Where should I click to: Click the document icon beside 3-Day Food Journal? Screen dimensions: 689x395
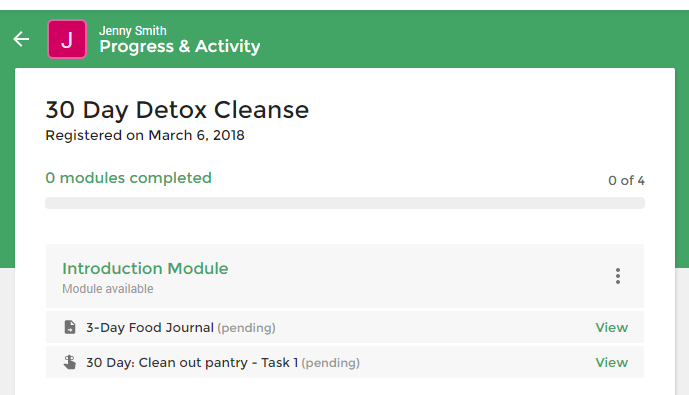point(70,327)
